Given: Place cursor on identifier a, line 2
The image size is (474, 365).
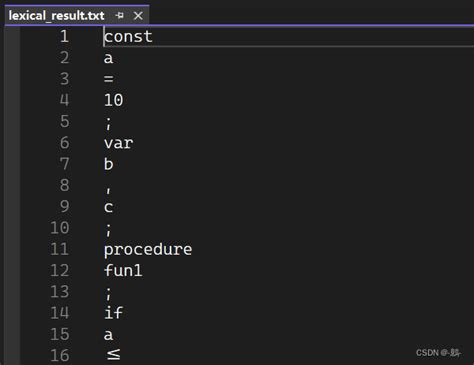Looking at the screenshot, I should (x=109, y=58).
